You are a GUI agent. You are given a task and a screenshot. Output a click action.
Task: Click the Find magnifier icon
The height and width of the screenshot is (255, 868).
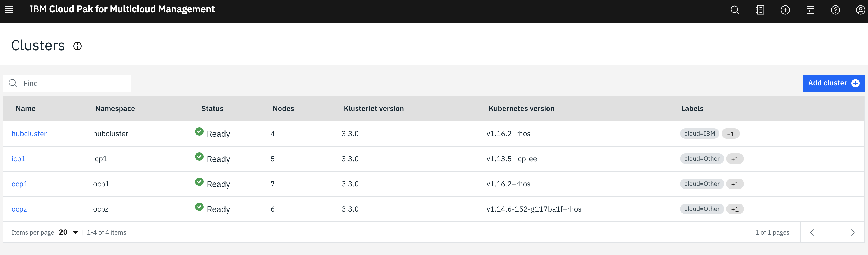coord(13,83)
